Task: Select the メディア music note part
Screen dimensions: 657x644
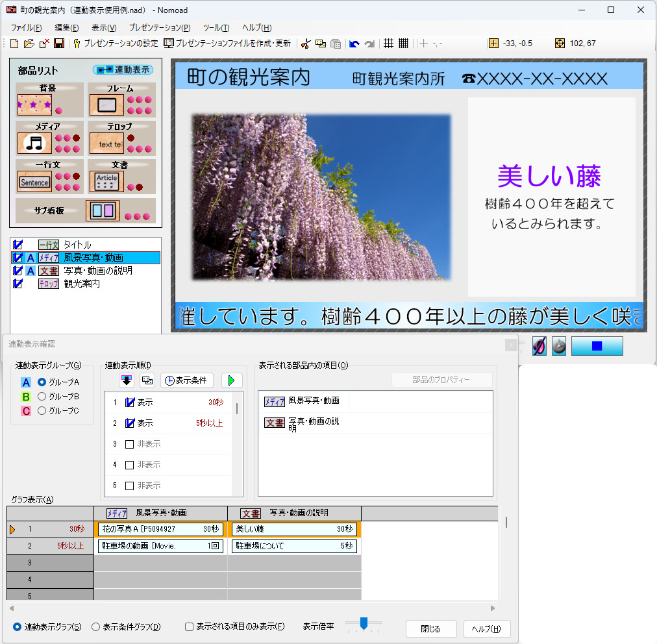Action: point(35,143)
